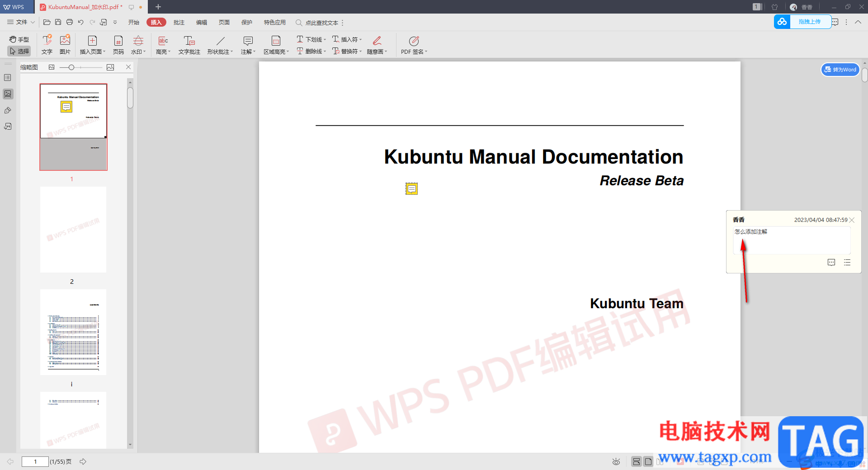Toggle continuous scrolling view mode
Screen dimensions: 868x470
[637, 461]
